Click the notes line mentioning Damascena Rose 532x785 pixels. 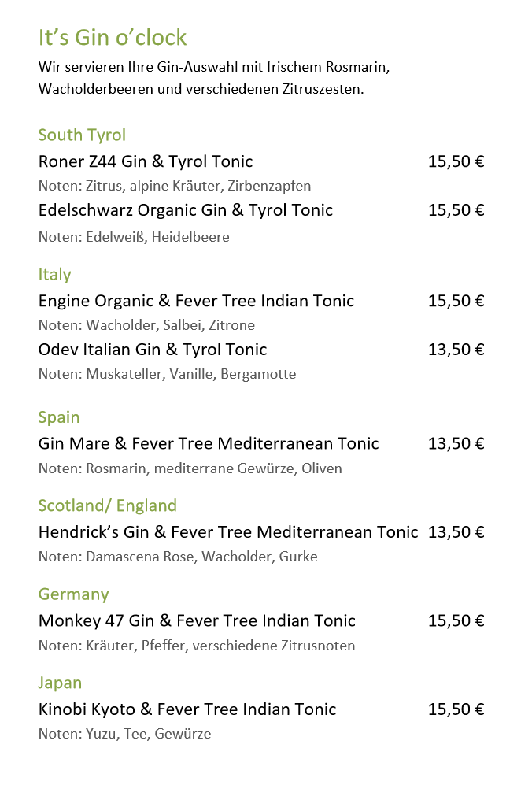(x=178, y=557)
